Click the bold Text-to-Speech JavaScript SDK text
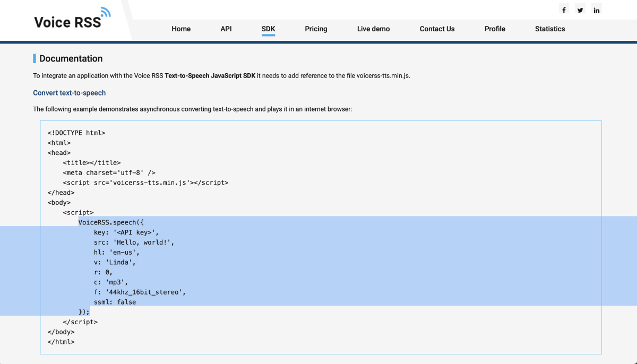 click(210, 76)
